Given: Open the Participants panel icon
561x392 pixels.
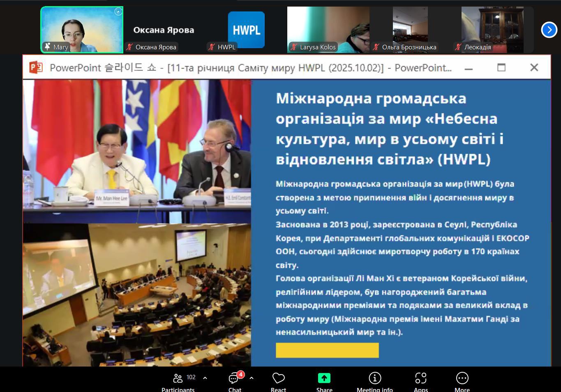Looking at the screenshot, I should tap(178, 378).
